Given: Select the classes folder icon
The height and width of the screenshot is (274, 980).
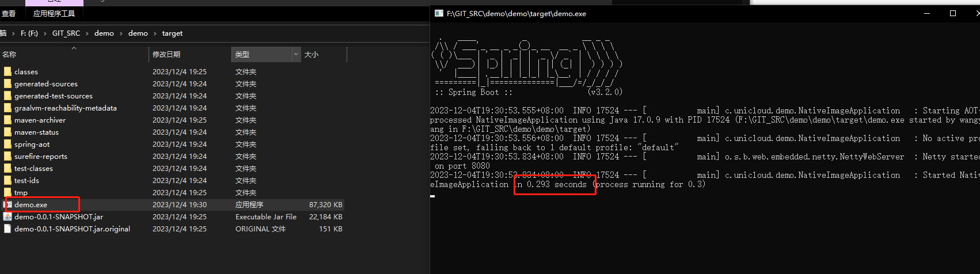Looking at the screenshot, I should coord(7,71).
